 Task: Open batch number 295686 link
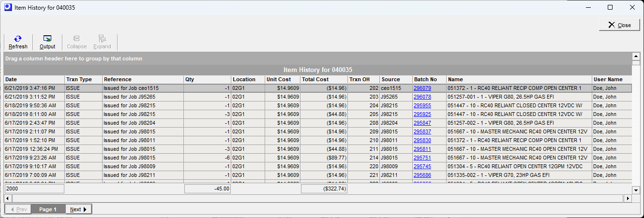[422, 175]
